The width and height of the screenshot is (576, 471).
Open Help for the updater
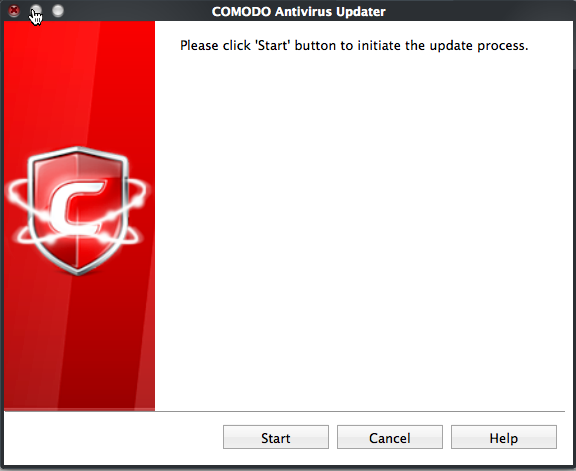pos(504,437)
